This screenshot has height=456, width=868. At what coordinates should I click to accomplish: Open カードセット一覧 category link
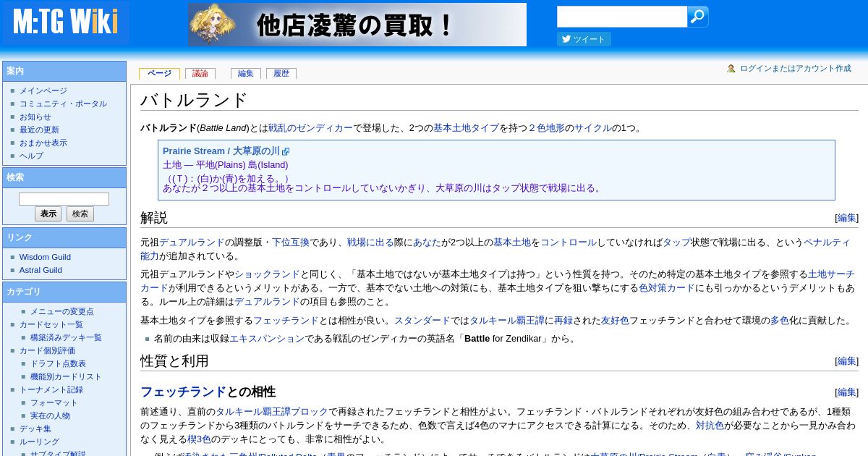(51, 324)
